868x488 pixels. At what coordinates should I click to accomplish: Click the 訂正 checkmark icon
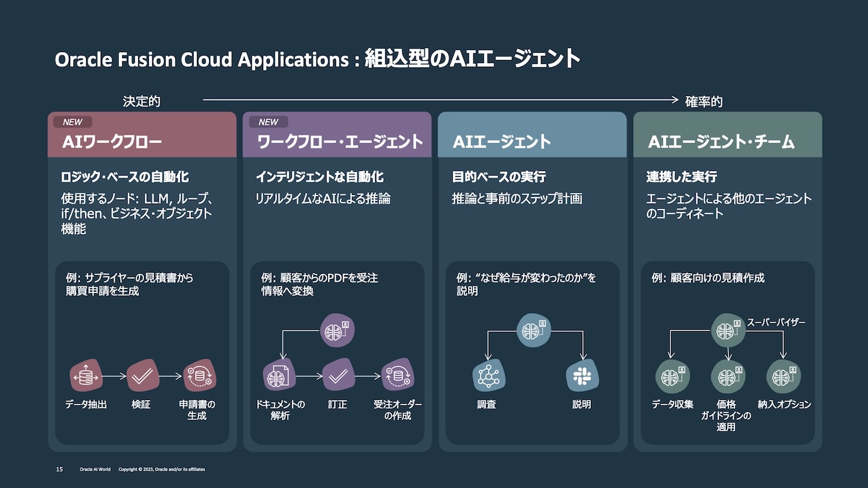pos(339,376)
